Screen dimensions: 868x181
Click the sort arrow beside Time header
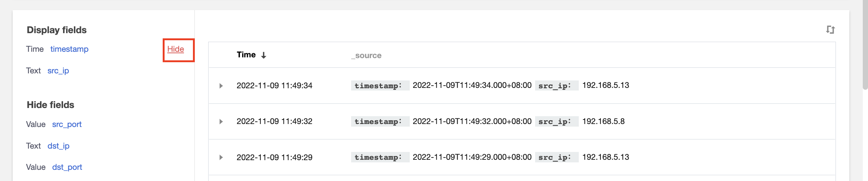[263, 55]
